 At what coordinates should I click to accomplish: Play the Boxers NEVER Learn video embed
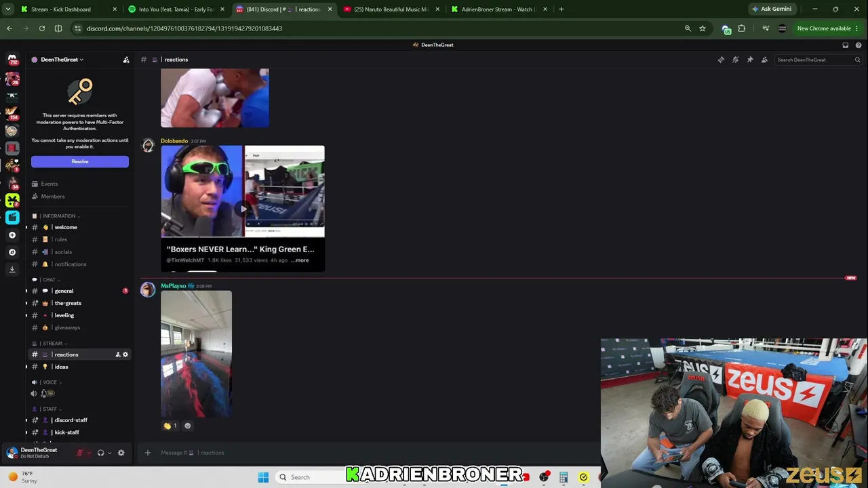tap(243, 209)
